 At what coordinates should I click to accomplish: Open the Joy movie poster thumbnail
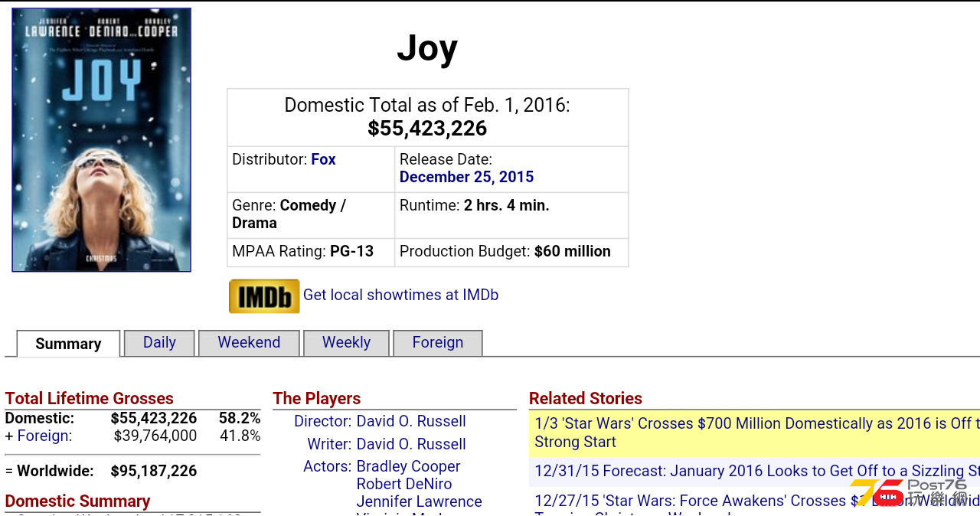click(x=102, y=140)
